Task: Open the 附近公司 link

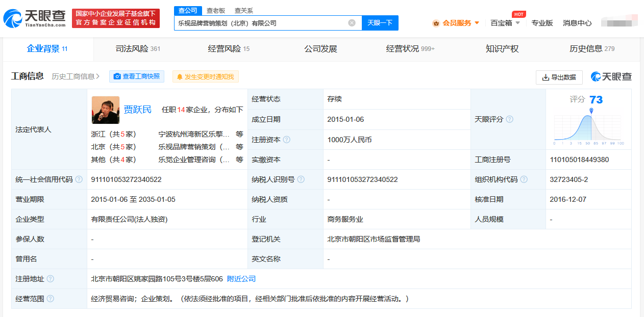Action: pos(241,279)
